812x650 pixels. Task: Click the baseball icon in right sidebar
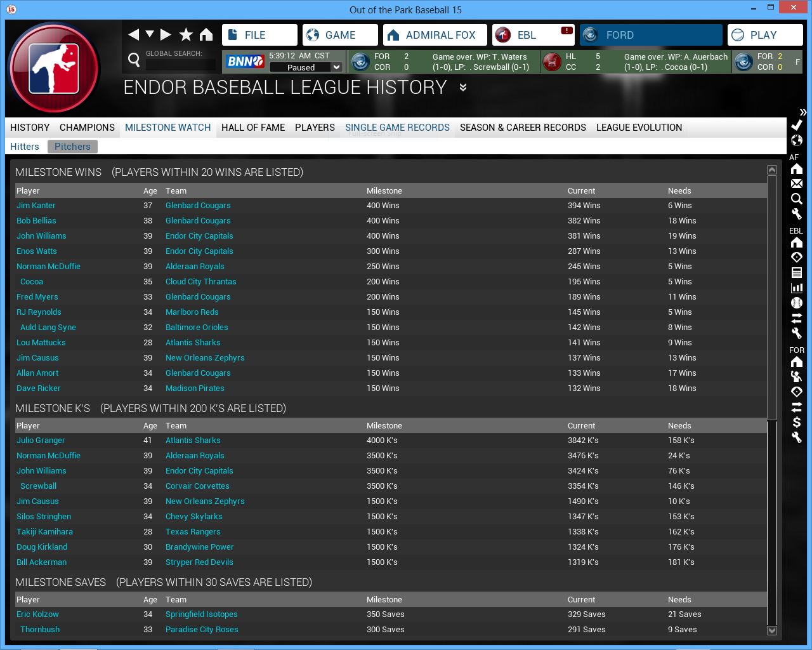tap(797, 303)
